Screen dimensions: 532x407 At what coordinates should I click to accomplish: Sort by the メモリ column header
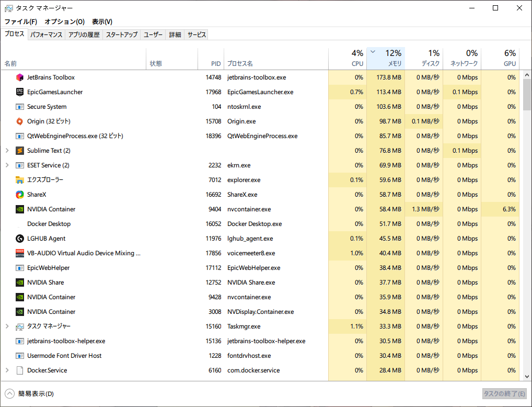386,59
